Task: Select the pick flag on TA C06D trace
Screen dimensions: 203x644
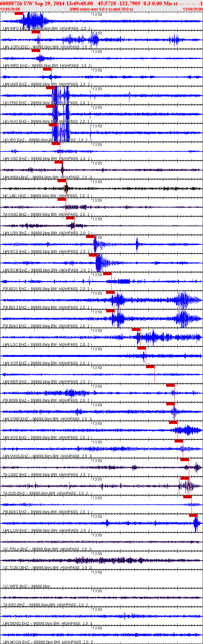Action: 184,460
